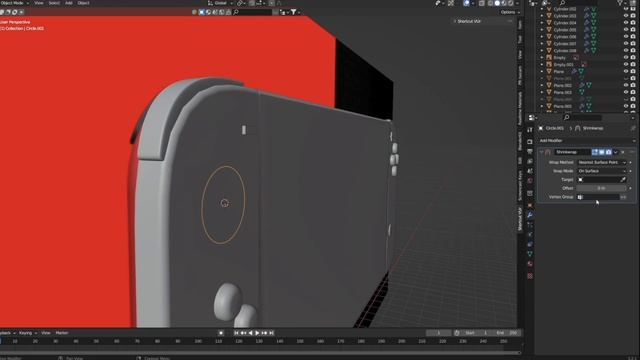Viewport: 640px width, 360px height.
Task: Click the mesh data icon of Cylinder.004
Action: point(593,23)
